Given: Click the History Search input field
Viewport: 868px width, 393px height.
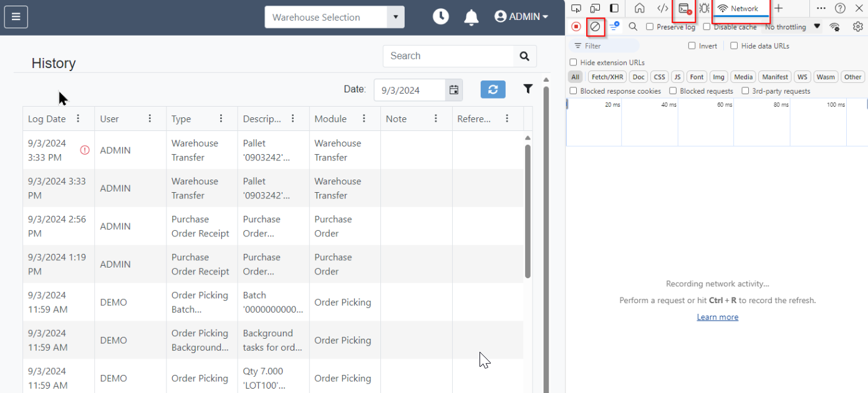Looking at the screenshot, I should [x=448, y=56].
